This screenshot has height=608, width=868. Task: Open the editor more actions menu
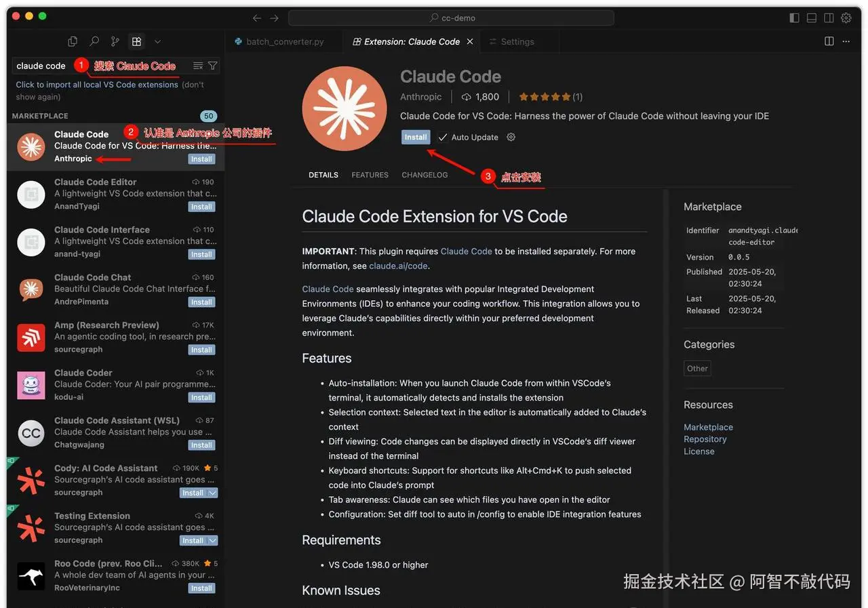(x=846, y=41)
